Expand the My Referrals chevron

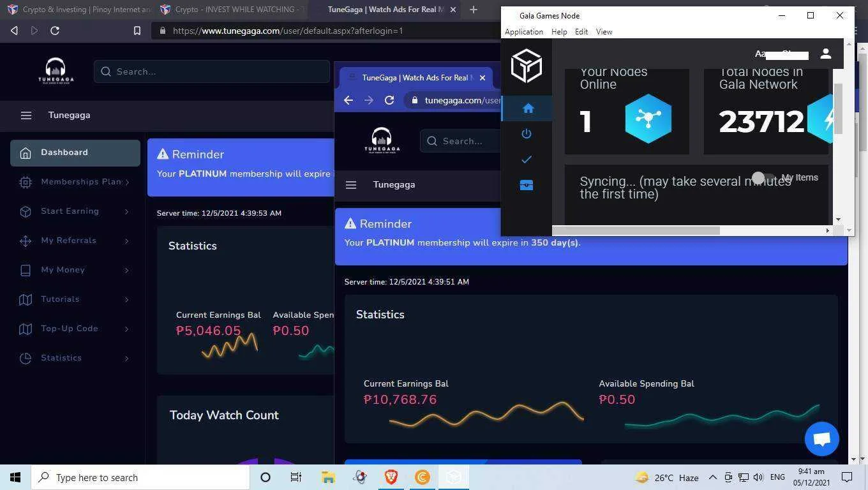tap(126, 241)
